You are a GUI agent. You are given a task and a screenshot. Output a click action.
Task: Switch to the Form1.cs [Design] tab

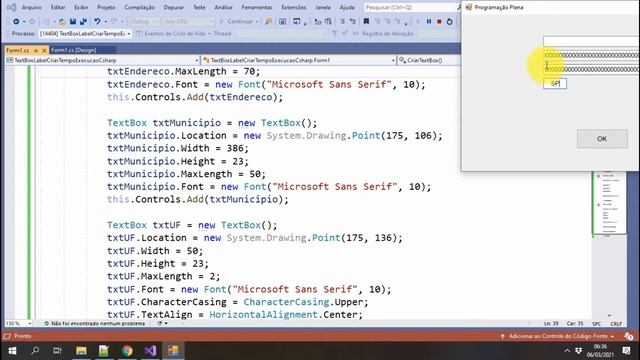tap(74, 50)
